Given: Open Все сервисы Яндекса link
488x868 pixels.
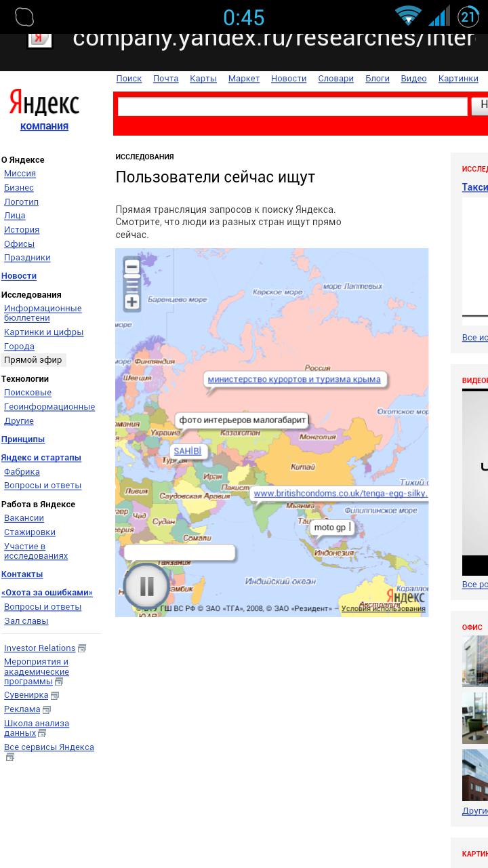Looking at the screenshot, I should [49, 747].
